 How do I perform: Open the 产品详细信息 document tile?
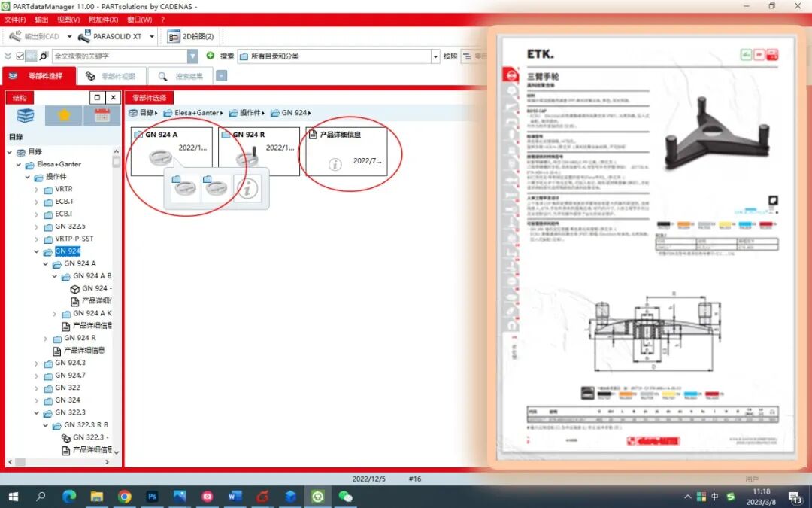click(347, 151)
